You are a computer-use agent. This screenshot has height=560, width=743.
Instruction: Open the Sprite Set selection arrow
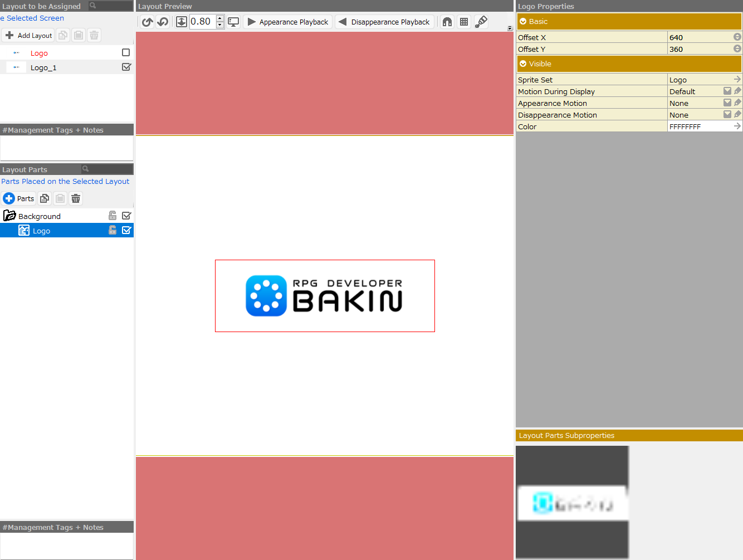pyautogui.click(x=737, y=80)
